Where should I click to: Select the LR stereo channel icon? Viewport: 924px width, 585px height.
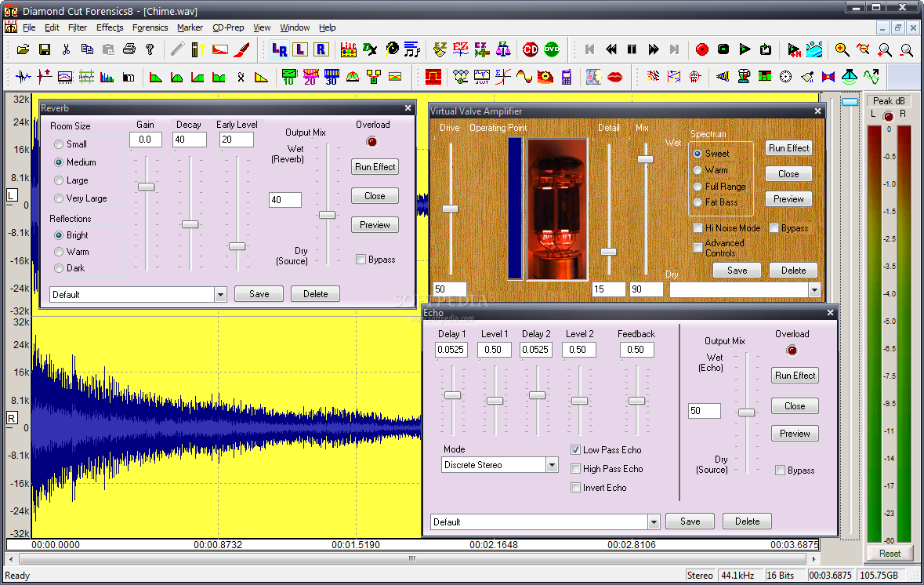(279, 50)
